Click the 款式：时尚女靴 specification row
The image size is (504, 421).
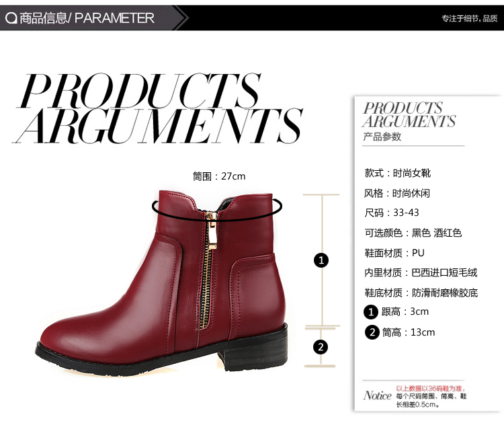[398, 174]
